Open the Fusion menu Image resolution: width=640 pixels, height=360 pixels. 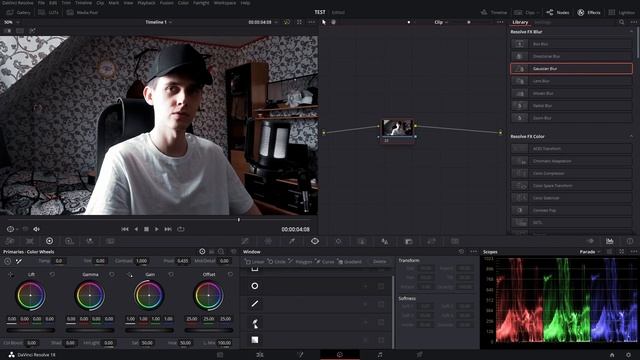pyautogui.click(x=167, y=3)
